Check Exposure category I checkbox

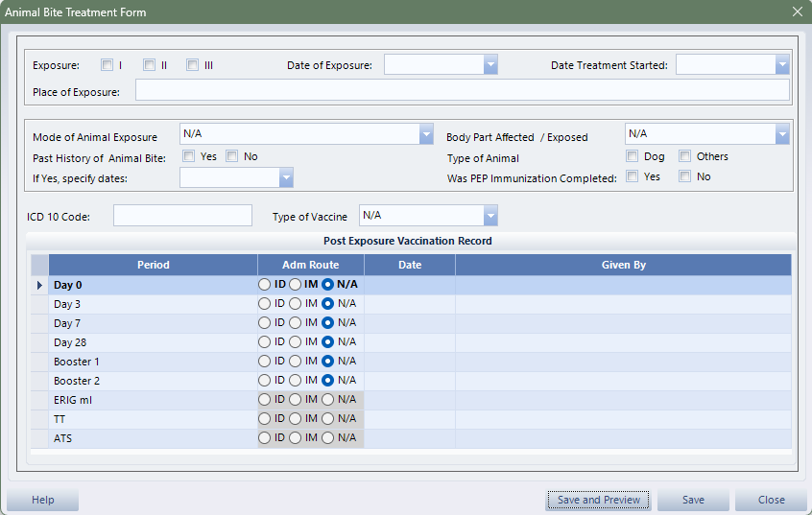tap(107, 65)
